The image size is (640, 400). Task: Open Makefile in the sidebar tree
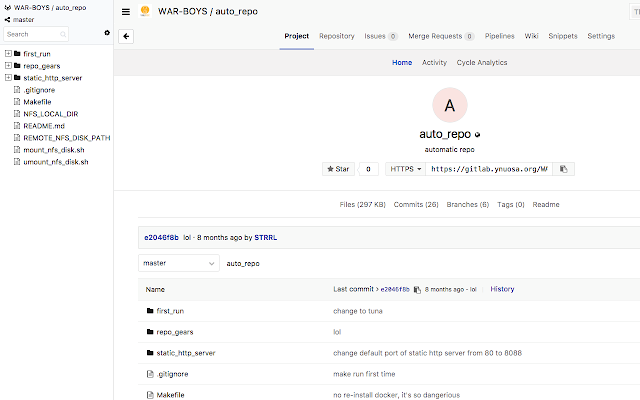click(x=37, y=102)
